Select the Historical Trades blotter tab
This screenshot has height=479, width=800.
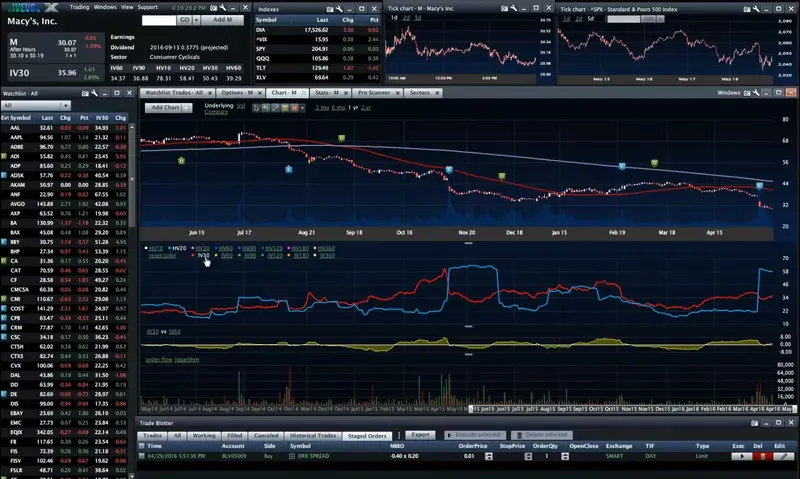[x=313, y=436]
